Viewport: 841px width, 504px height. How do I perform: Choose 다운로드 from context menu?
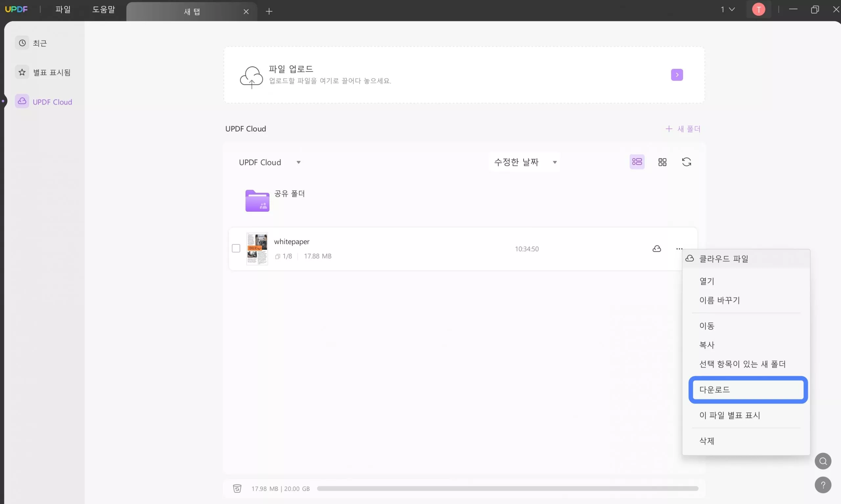point(748,390)
